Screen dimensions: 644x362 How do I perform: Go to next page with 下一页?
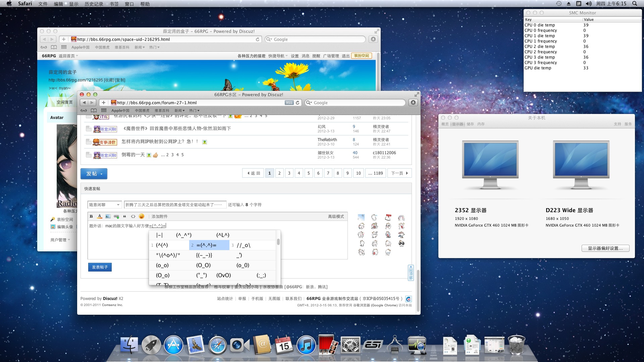point(399,173)
